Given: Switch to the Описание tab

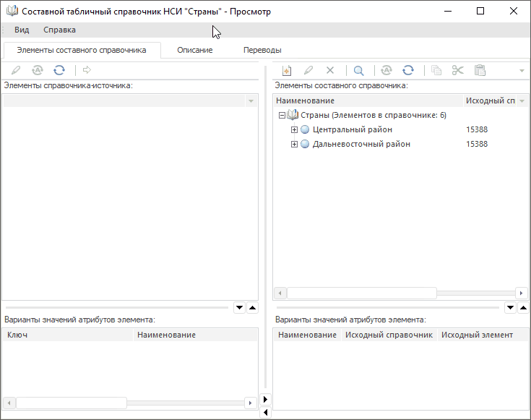Looking at the screenshot, I should (194, 50).
